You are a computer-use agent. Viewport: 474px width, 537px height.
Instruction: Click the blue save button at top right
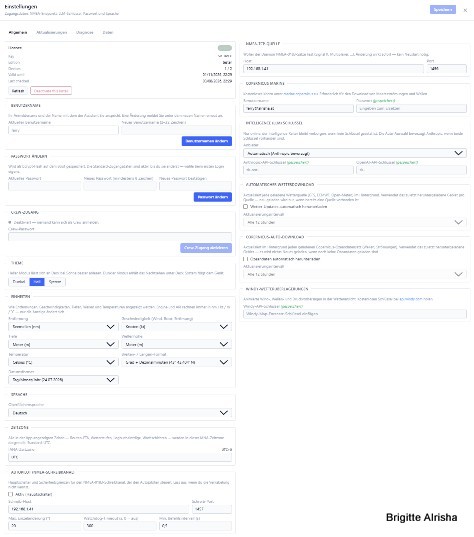click(442, 10)
